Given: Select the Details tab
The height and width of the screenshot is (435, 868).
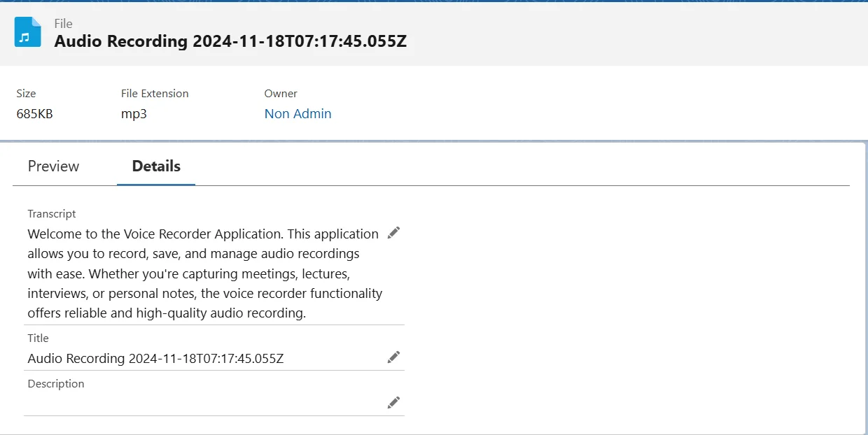Looking at the screenshot, I should tap(156, 166).
